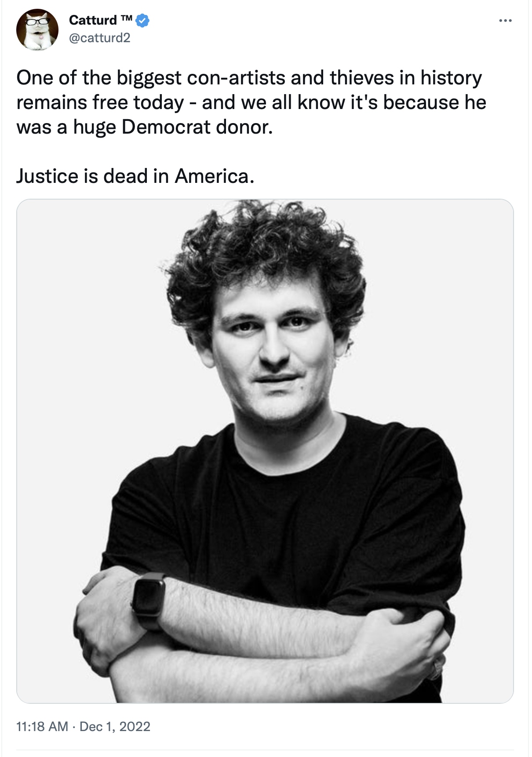Image resolution: width=532 pixels, height=757 pixels.
Task: Click the smartwatch on the man's wrist
Action: (x=149, y=601)
